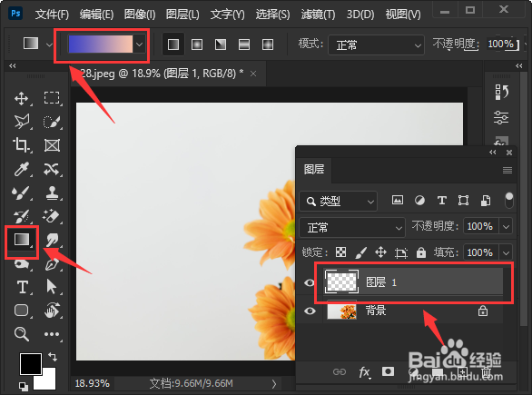Open 模式 blend mode dropdown in options bar

(x=376, y=44)
